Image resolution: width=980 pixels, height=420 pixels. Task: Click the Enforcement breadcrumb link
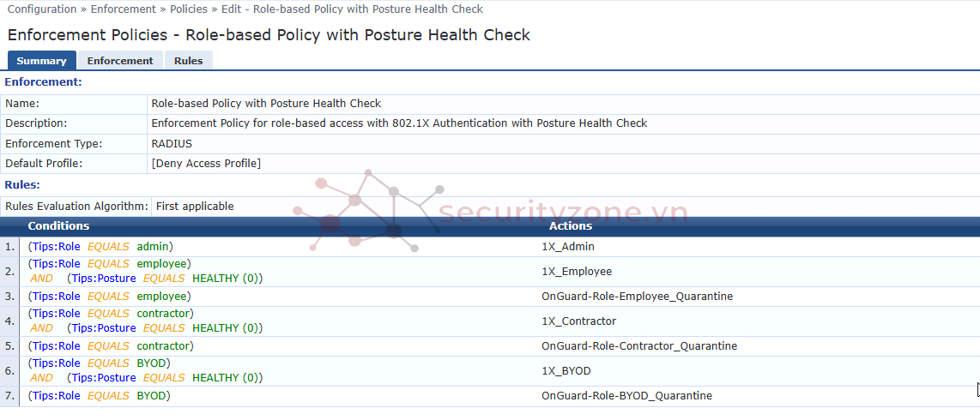(123, 9)
